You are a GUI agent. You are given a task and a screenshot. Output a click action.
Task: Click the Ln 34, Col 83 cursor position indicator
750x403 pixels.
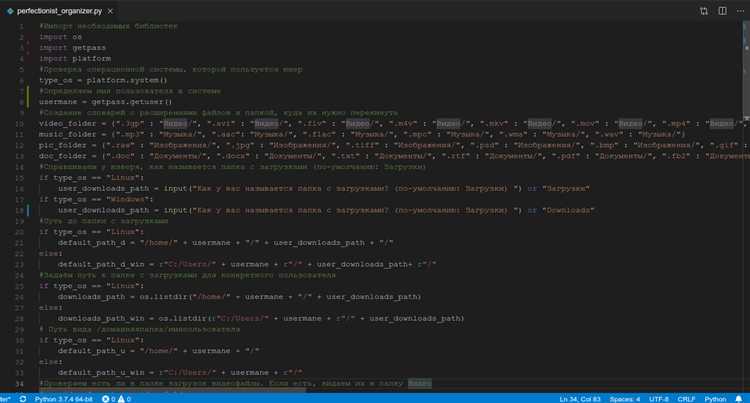580,399
